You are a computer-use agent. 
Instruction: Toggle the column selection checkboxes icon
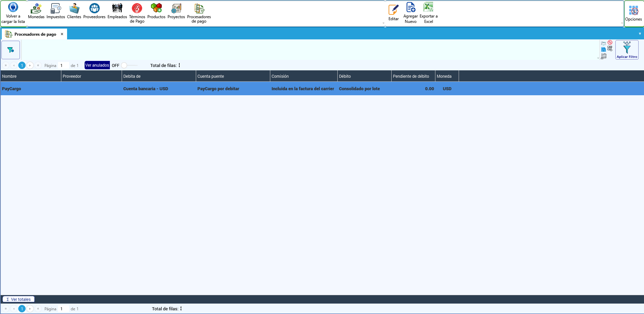610,49
